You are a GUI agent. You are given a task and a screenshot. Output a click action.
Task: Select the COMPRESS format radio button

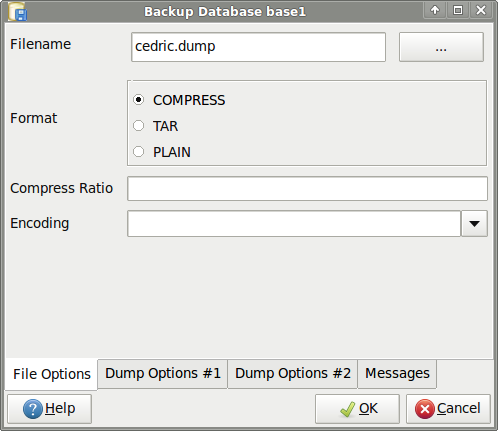coord(138,100)
